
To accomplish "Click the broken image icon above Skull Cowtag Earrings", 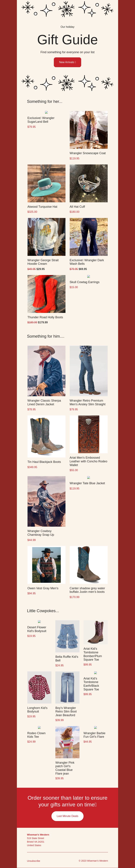I will (x=88, y=277).
